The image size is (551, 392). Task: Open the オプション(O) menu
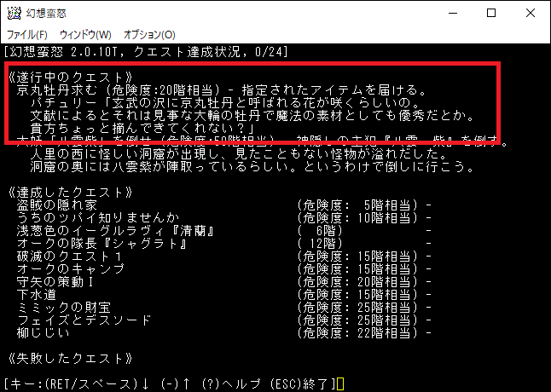click(x=149, y=35)
